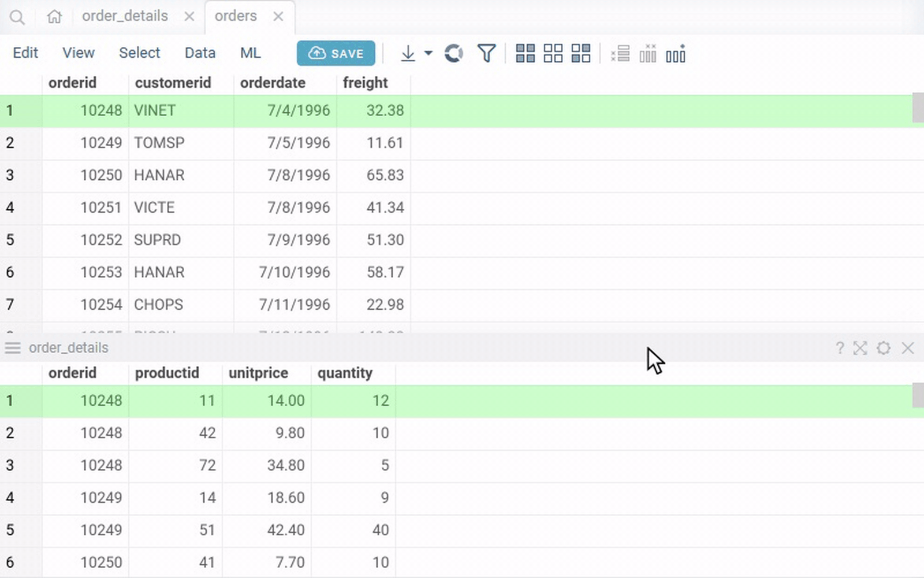Image resolution: width=924 pixels, height=578 pixels.
Task: Select the CHOPS customer cell
Action: pyautogui.click(x=181, y=305)
